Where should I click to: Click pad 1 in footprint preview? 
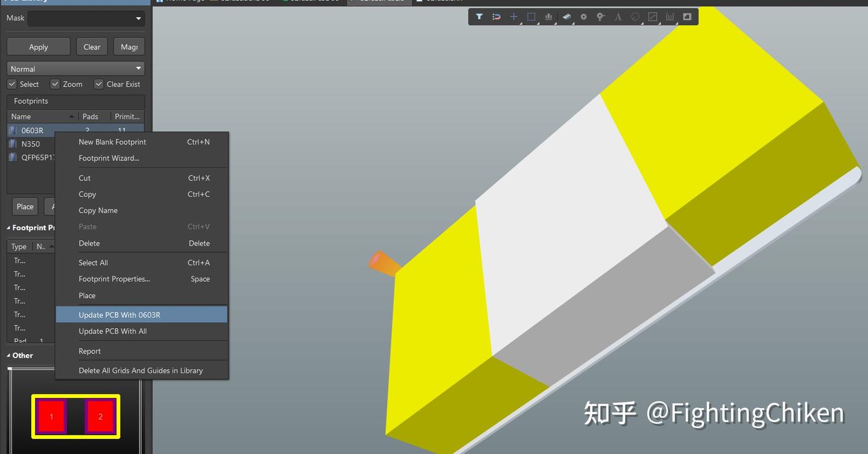coord(51,417)
